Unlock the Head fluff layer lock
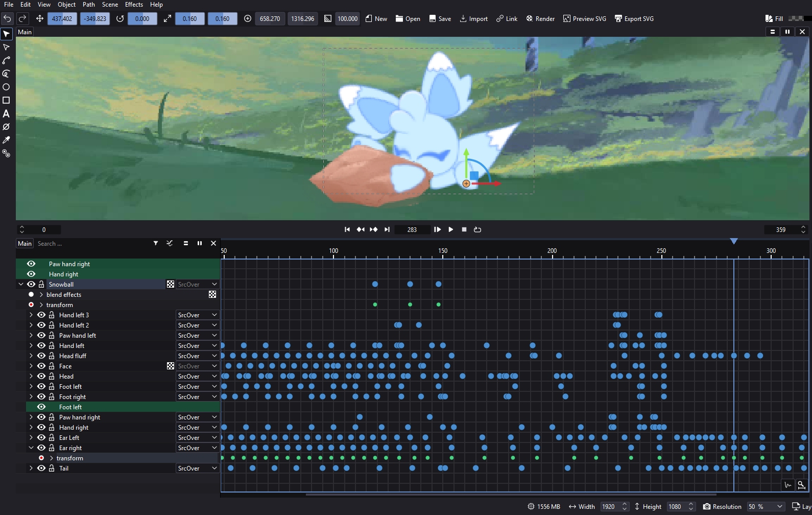Image resolution: width=812 pixels, height=515 pixels. click(x=52, y=356)
